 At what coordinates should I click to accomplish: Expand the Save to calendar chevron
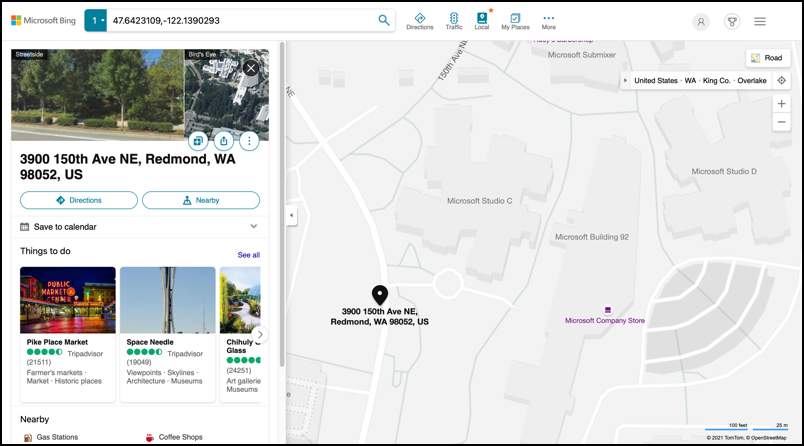coord(253,226)
